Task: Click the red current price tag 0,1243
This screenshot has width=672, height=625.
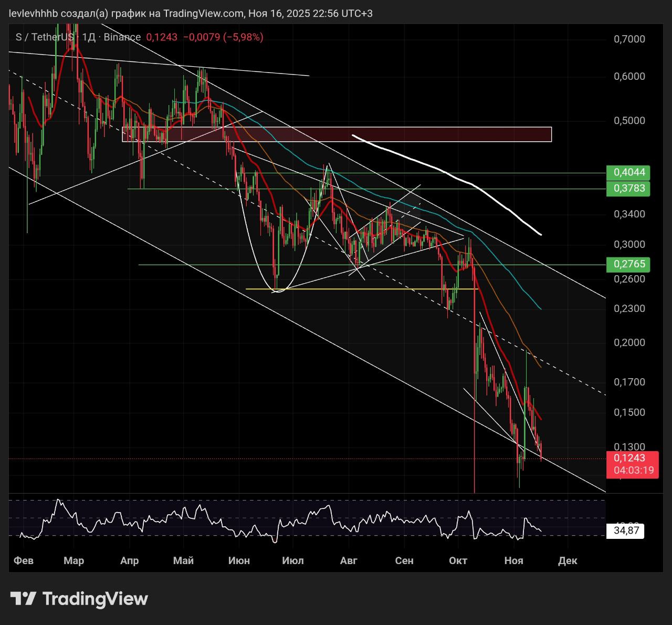Action: pos(629,458)
